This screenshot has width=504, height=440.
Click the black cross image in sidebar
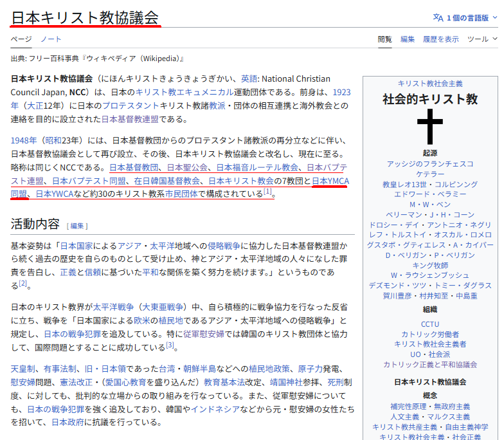coord(430,126)
